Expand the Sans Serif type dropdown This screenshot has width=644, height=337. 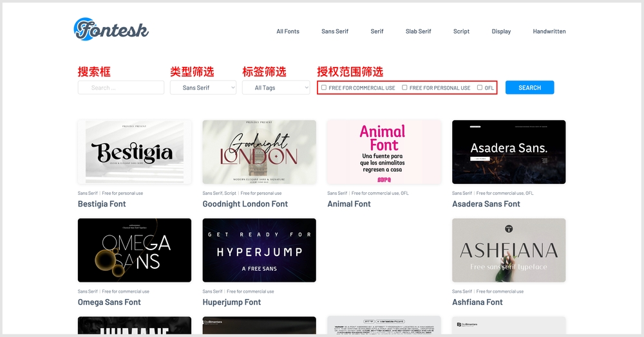(203, 87)
